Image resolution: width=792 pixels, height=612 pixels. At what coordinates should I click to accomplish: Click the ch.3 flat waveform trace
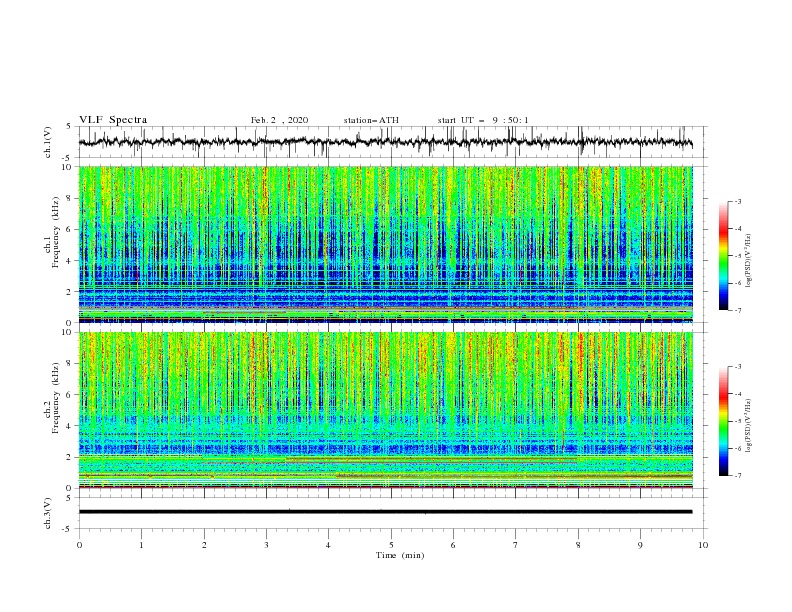tap(385, 512)
